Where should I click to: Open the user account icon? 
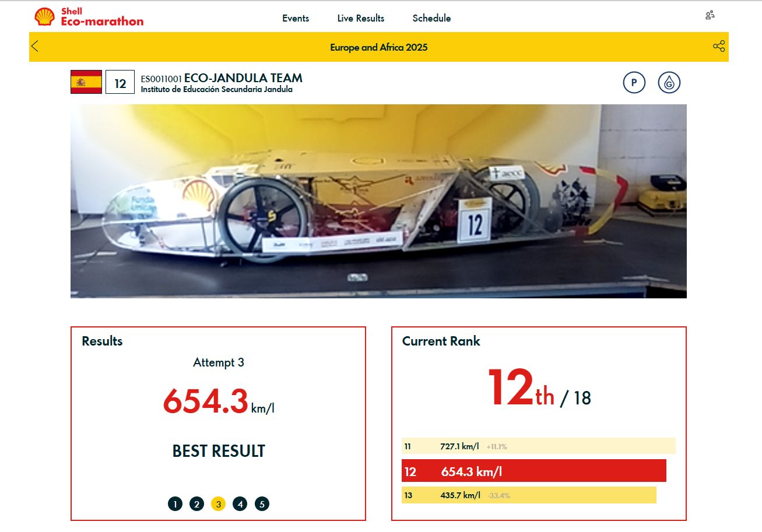pyautogui.click(x=710, y=16)
